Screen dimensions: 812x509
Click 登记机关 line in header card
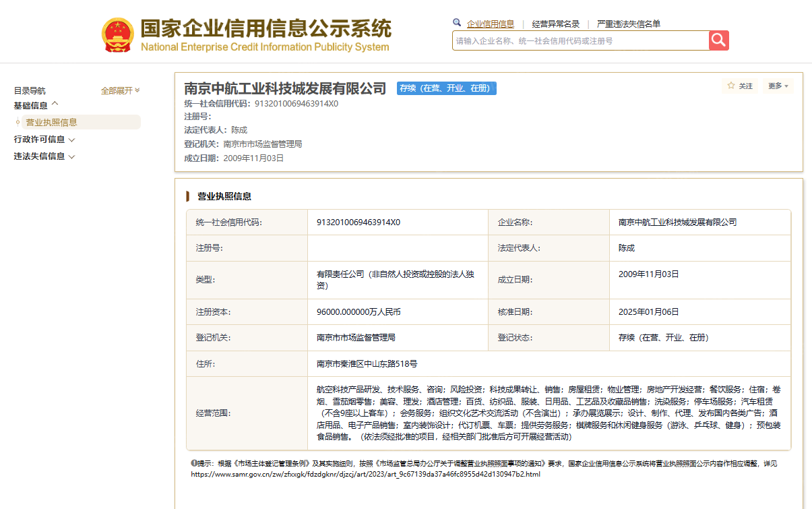[x=243, y=144]
